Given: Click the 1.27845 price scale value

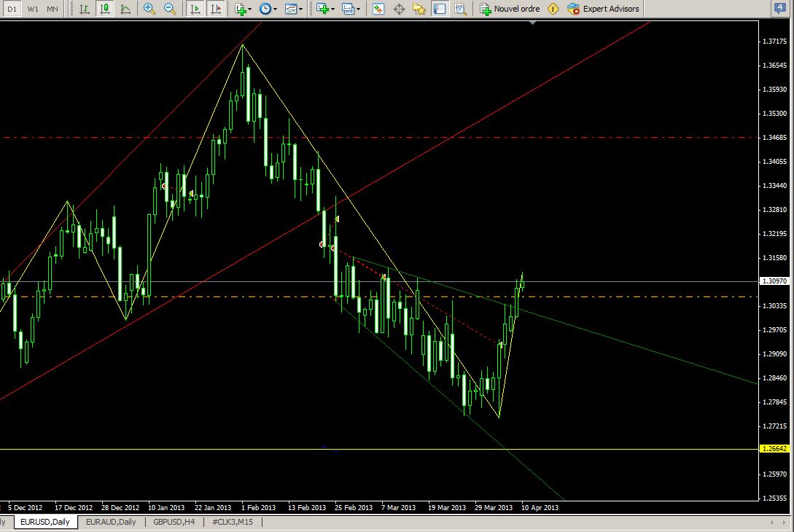Looking at the screenshot, I should pos(775,402).
